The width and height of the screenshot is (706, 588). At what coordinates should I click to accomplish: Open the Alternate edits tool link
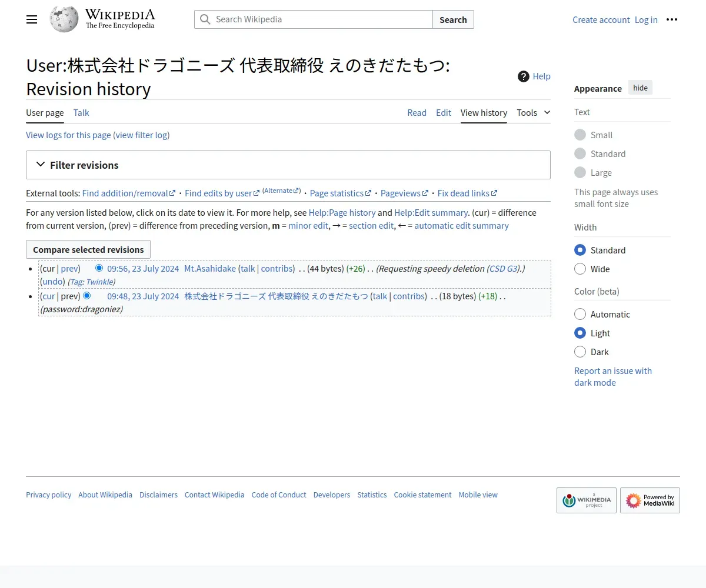(281, 191)
